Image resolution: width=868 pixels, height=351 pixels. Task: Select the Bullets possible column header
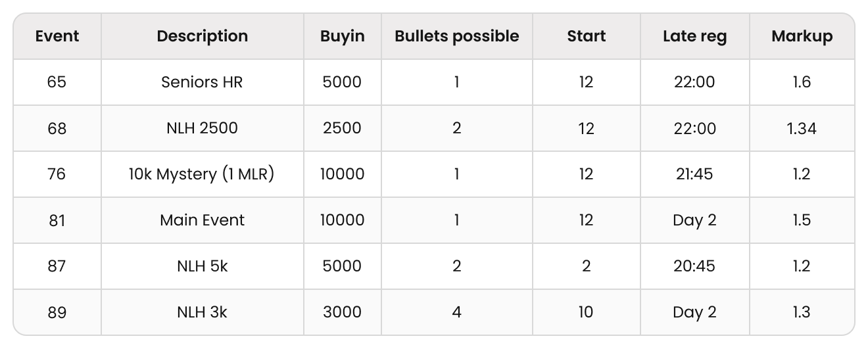pyautogui.click(x=457, y=36)
